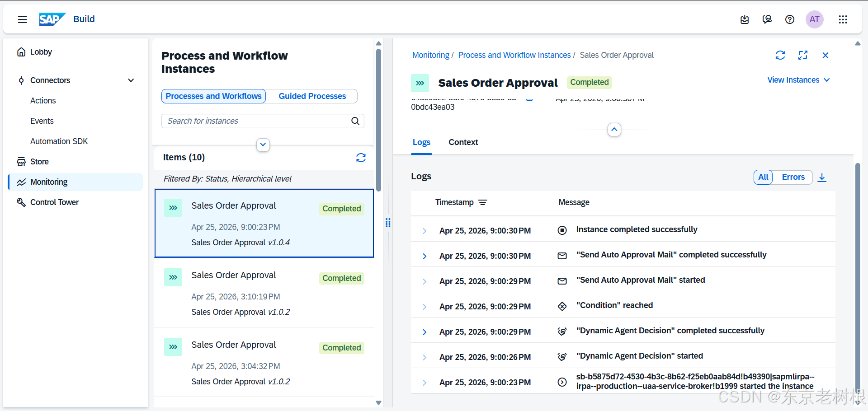This screenshot has height=411, width=868.
Task: Collapse the Connectors menu group
Action: (131, 80)
